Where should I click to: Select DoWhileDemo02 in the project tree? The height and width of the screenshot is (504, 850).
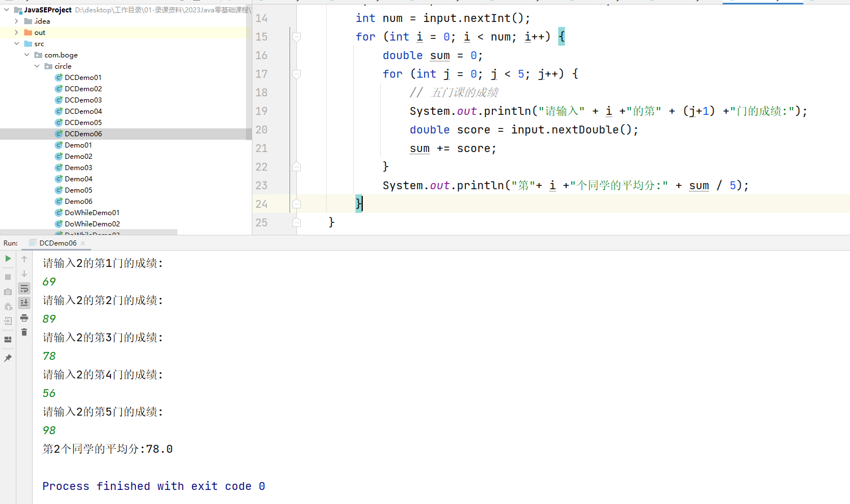click(92, 224)
